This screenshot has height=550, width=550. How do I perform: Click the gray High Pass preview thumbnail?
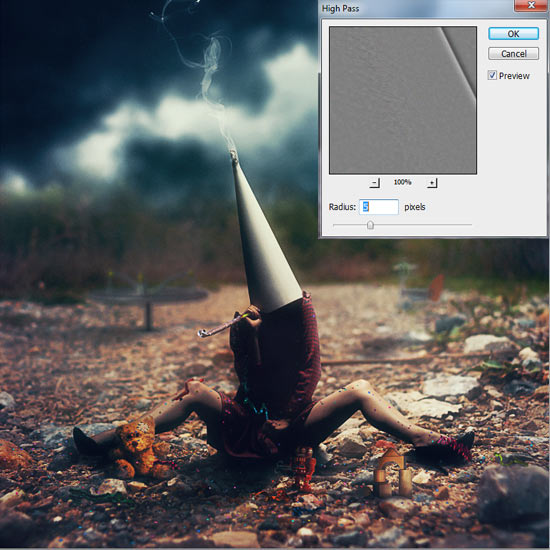403,100
